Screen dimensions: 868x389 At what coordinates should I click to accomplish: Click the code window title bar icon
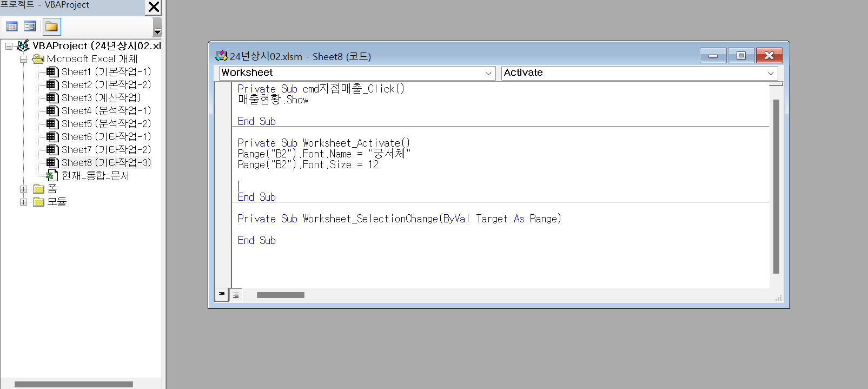pos(221,56)
